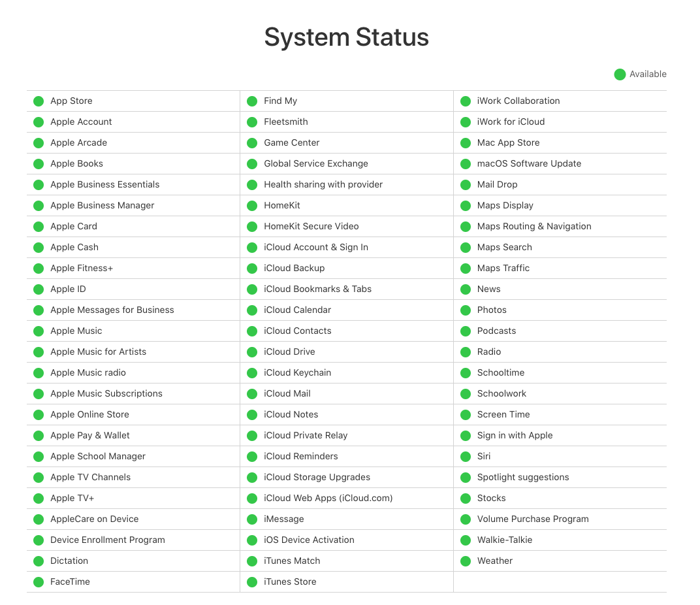
Task: Click the green dot beside Find My
Action: 252,101
